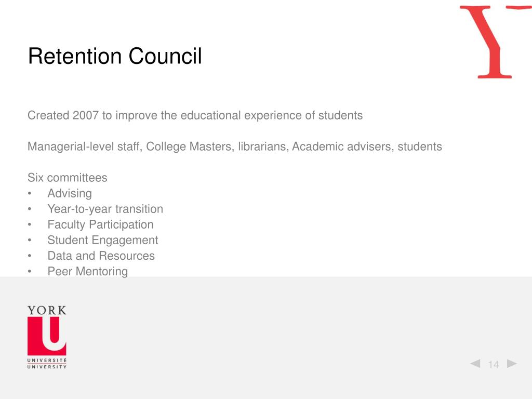Click the bullet dot beside Advising

30,193
